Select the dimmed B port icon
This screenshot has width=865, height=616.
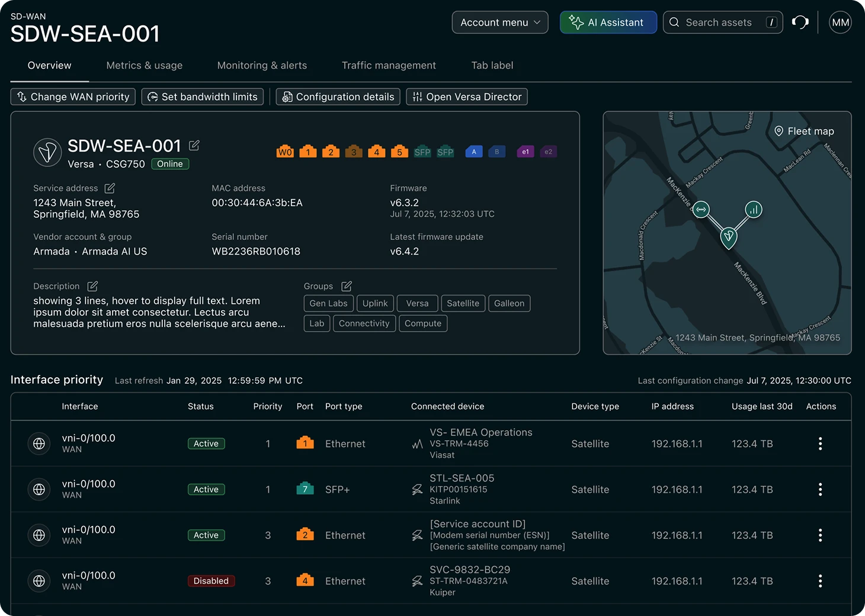pos(496,152)
